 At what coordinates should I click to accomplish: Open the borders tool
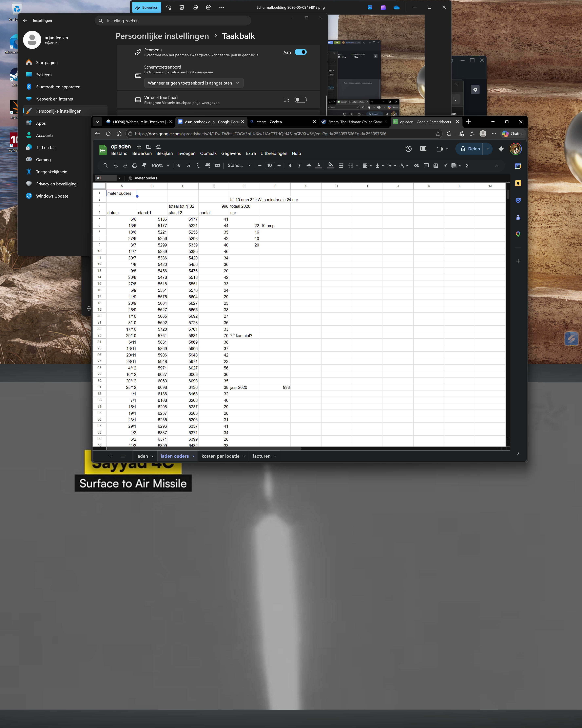point(341,165)
